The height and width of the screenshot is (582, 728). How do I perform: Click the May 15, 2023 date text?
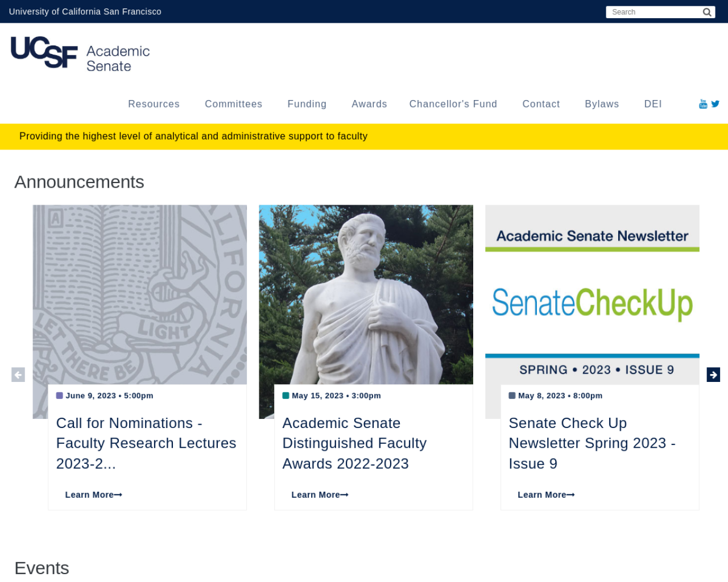(336, 396)
